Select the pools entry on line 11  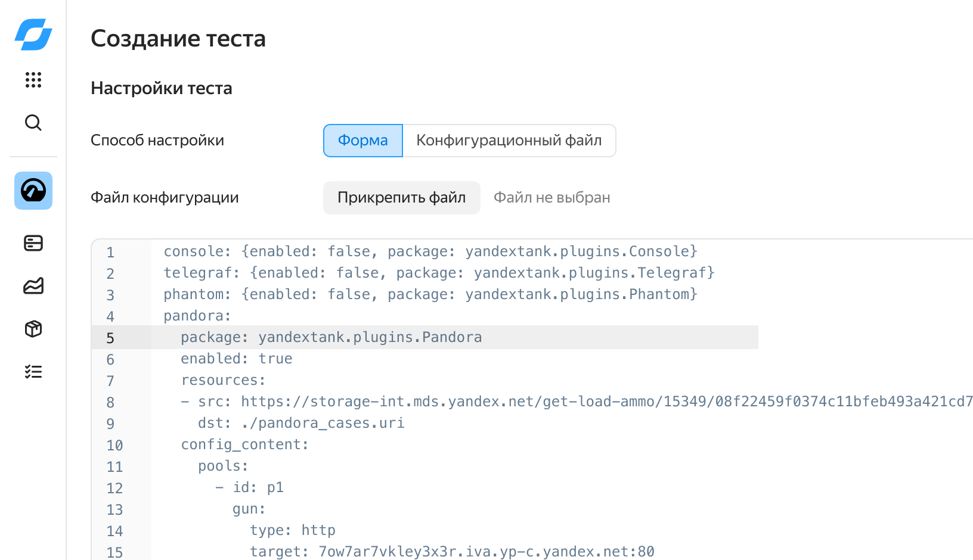click(223, 466)
